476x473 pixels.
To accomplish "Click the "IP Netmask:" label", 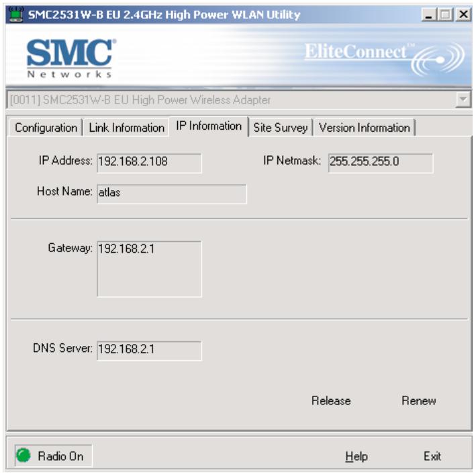I will point(292,161).
